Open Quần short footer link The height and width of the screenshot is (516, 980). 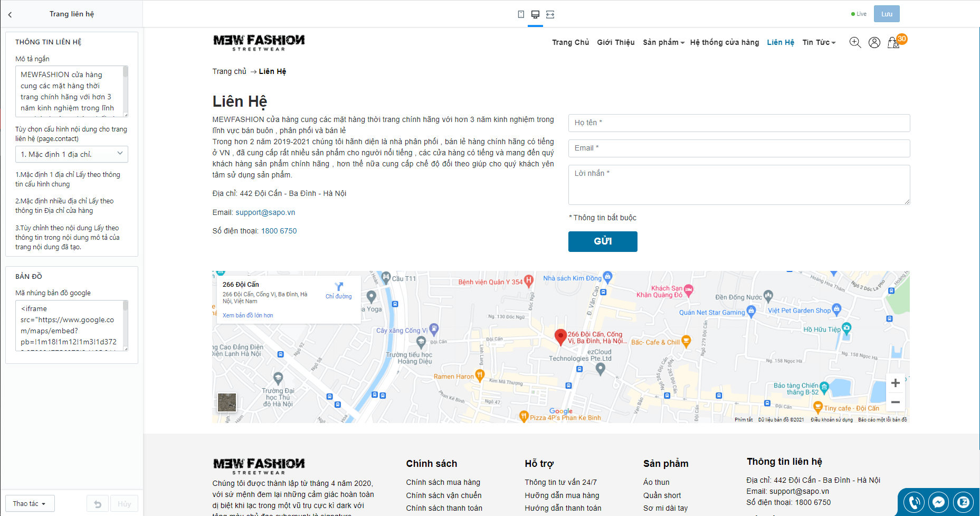click(x=662, y=495)
